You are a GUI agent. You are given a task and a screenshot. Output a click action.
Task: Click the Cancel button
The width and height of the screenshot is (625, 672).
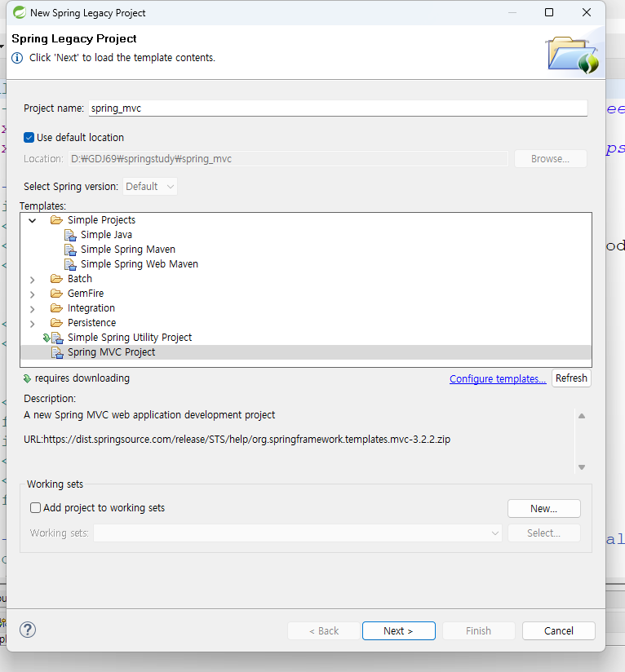tap(559, 631)
